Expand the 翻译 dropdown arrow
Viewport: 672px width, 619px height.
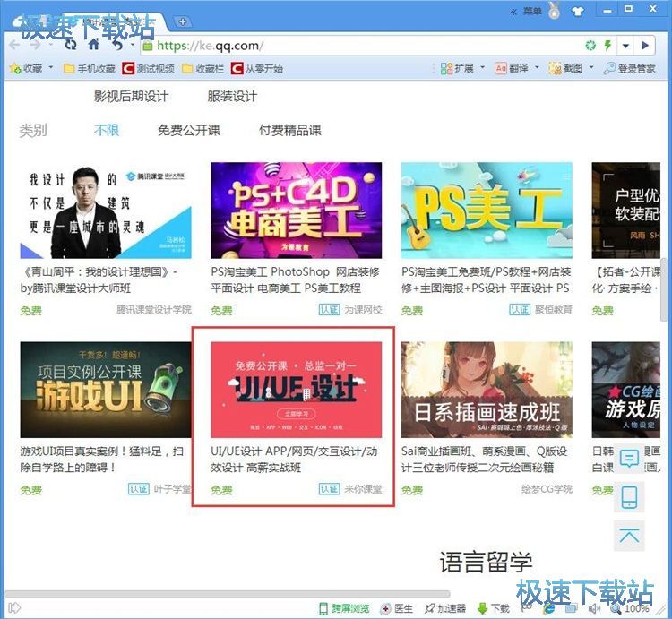pyautogui.click(x=537, y=67)
